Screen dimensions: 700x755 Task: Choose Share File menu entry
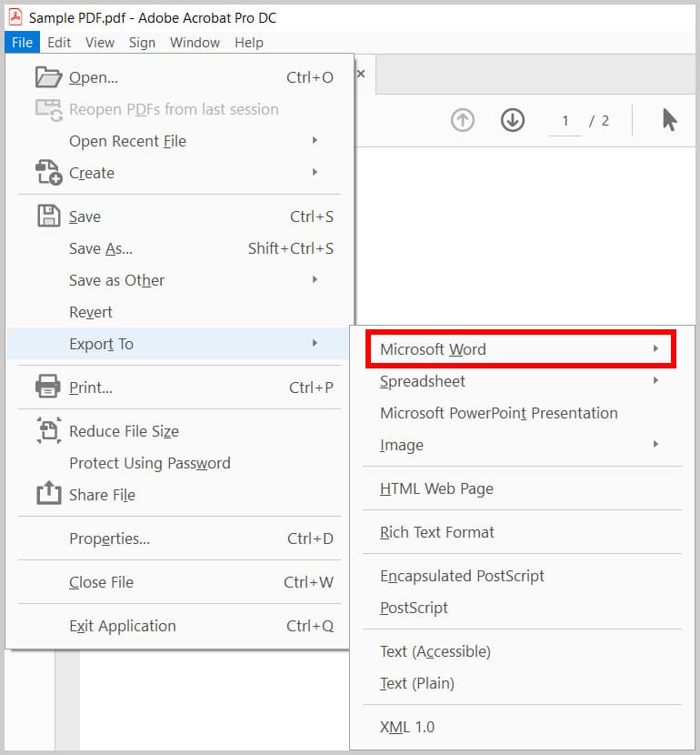click(x=178, y=495)
